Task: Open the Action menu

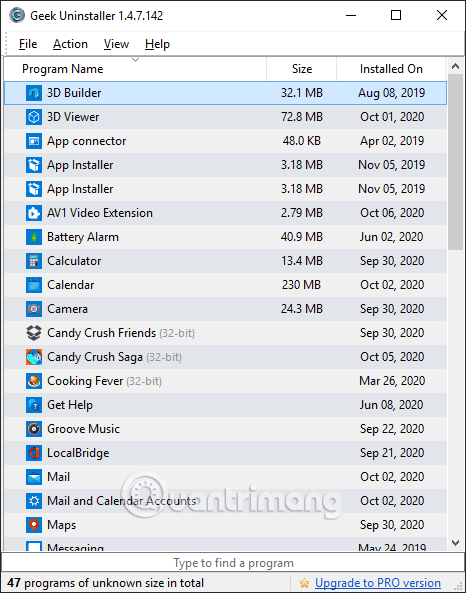Action: (70, 44)
